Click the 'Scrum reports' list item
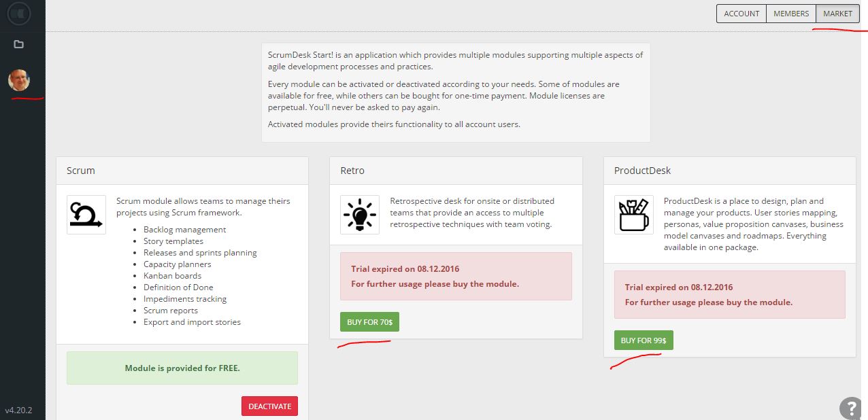The image size is (868, 420). [x=171, y=311]
